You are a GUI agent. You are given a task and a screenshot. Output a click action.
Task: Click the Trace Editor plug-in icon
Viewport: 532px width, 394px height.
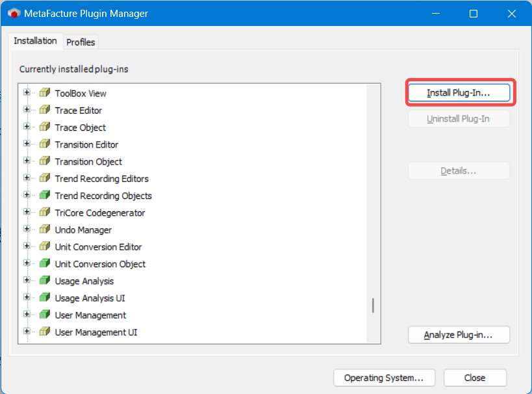click(x=45, y=109)
